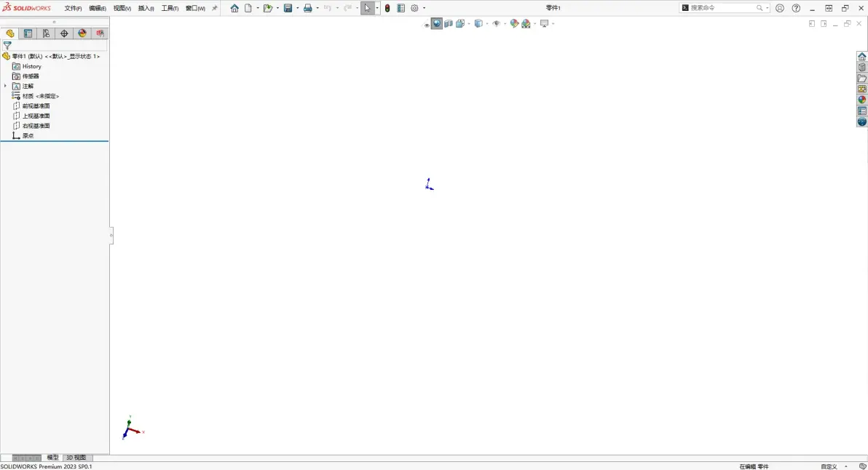Open dropdown arrow next to Options gear
Viewport: 868px width, 470px height.
pos(425,8)
